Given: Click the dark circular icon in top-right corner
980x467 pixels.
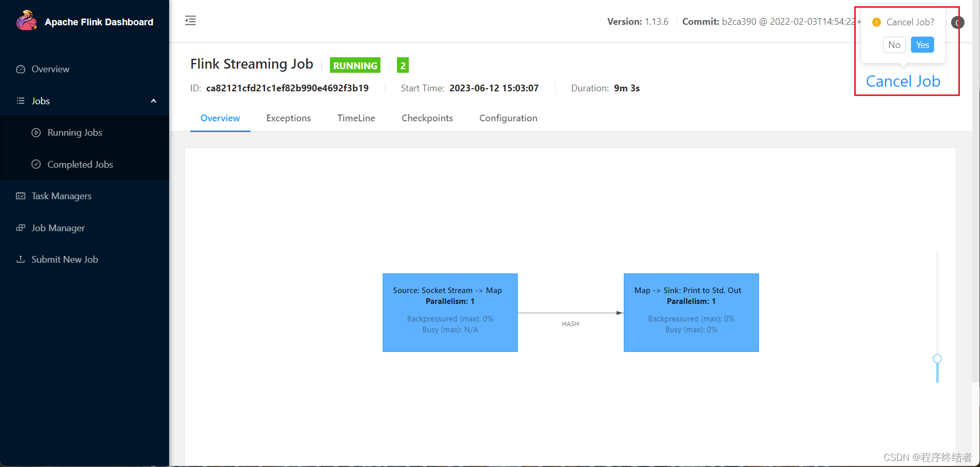Looking at the screenshot, I should (958, 23).
